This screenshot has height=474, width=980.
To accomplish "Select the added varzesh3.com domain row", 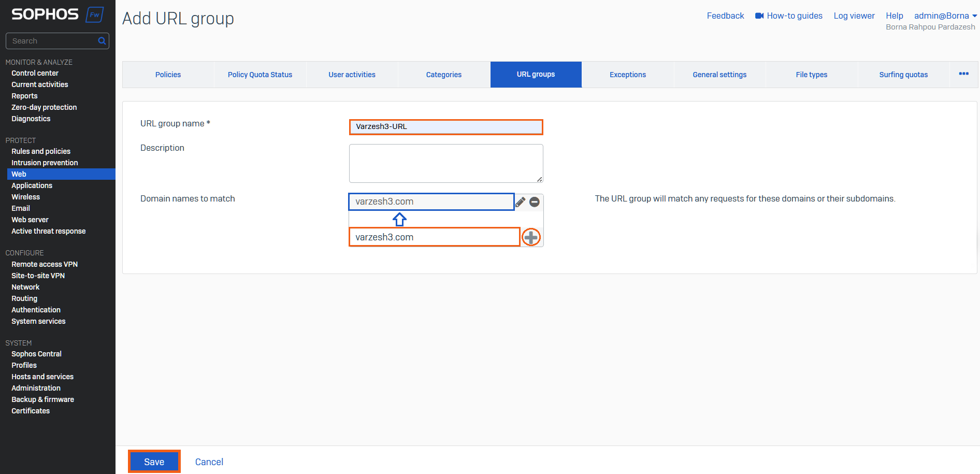I will tap(431, 202).
